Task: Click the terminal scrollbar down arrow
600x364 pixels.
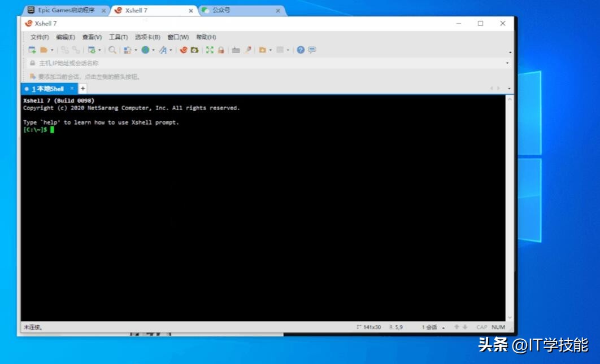Action: (510, 317)
